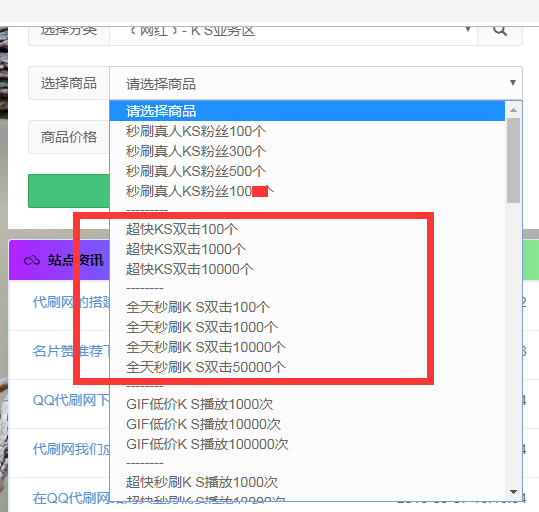Click the 商品价格 label field
The width and height of the screenshot is (539, 512).
click(x=69, y=137)
